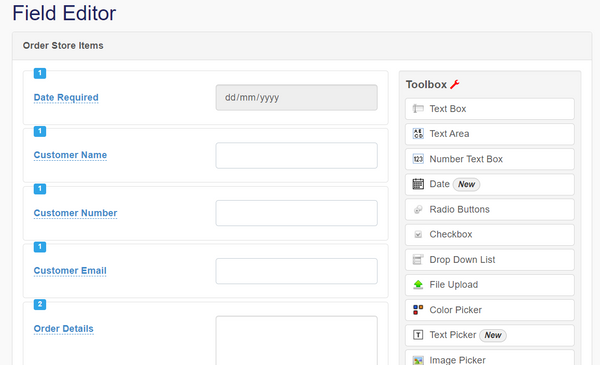Click the Image Picker icon

coord(418,360)
